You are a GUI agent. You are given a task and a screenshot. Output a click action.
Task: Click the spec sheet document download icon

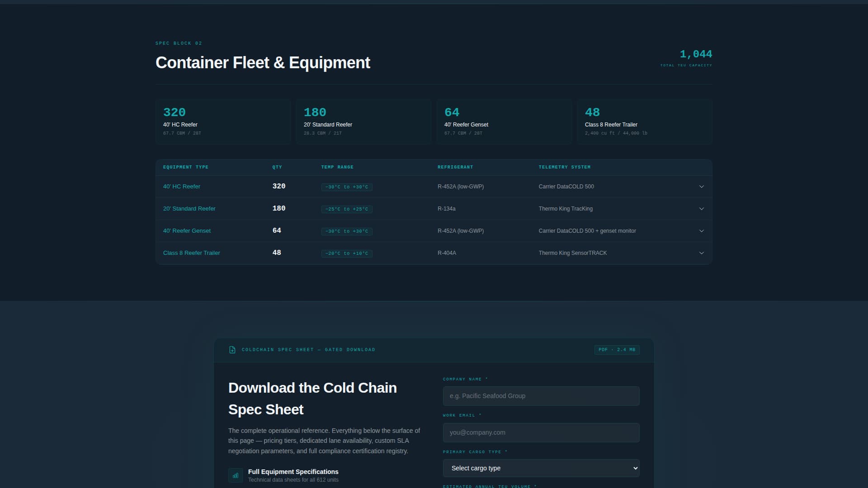(232, 350)
